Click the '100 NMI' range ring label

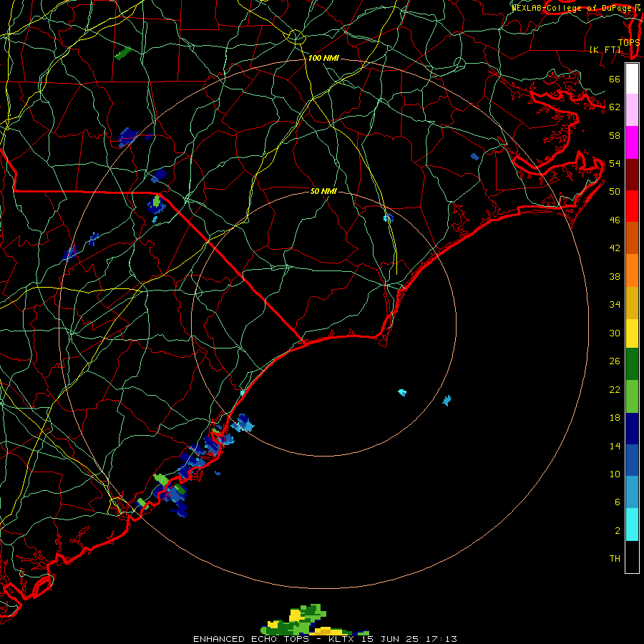tap(323, 59)
